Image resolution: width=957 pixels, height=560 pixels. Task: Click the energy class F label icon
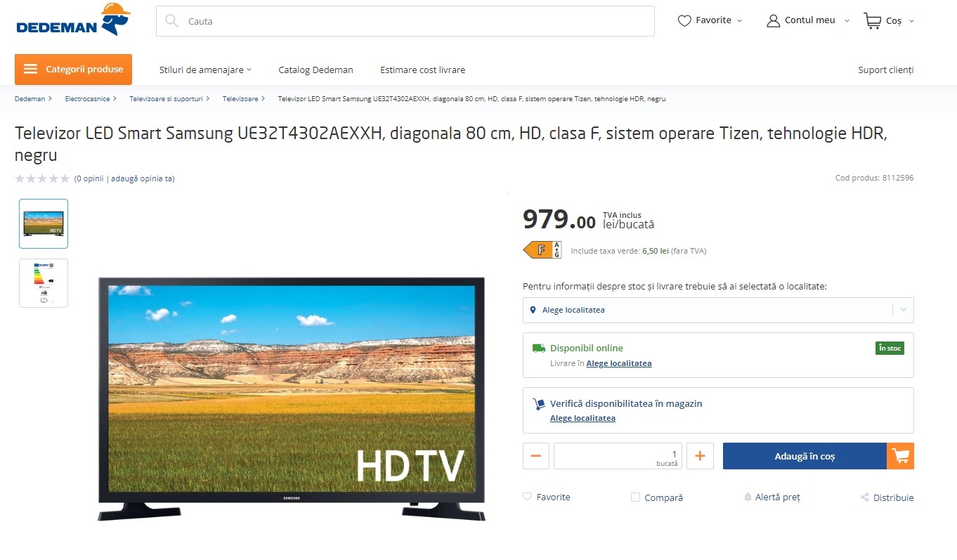pos(542,249)
